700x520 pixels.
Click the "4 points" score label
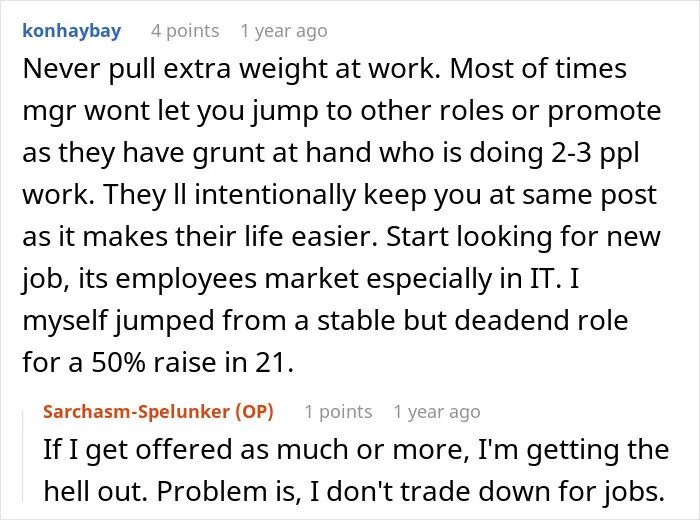click(185, 31)
